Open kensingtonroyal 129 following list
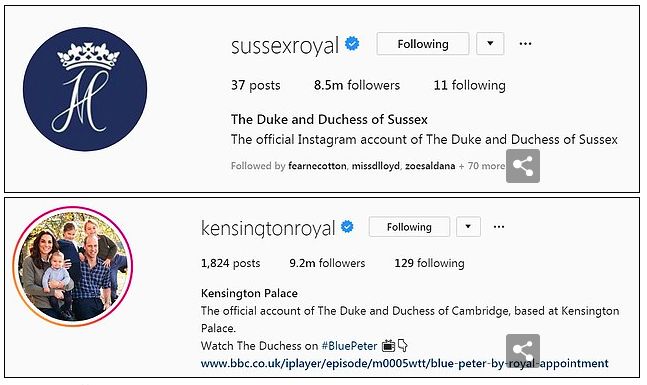 [x=430, y=263]
